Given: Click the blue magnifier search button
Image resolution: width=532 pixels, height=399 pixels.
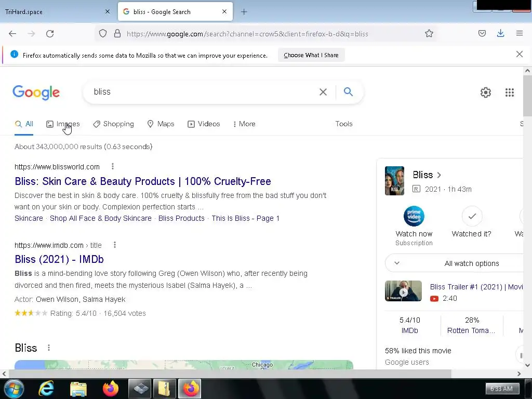Looking at the screenshot, I should point(348,91).
